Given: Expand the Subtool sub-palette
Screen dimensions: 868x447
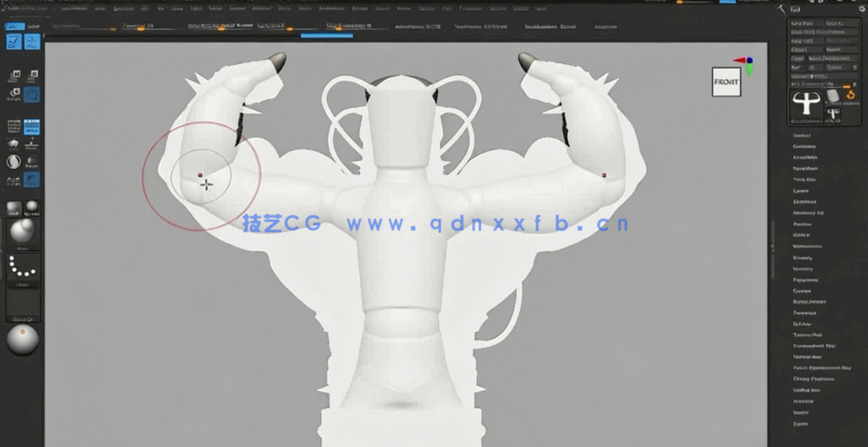Looking at the screenshot, I should click(x=801, y=135).
